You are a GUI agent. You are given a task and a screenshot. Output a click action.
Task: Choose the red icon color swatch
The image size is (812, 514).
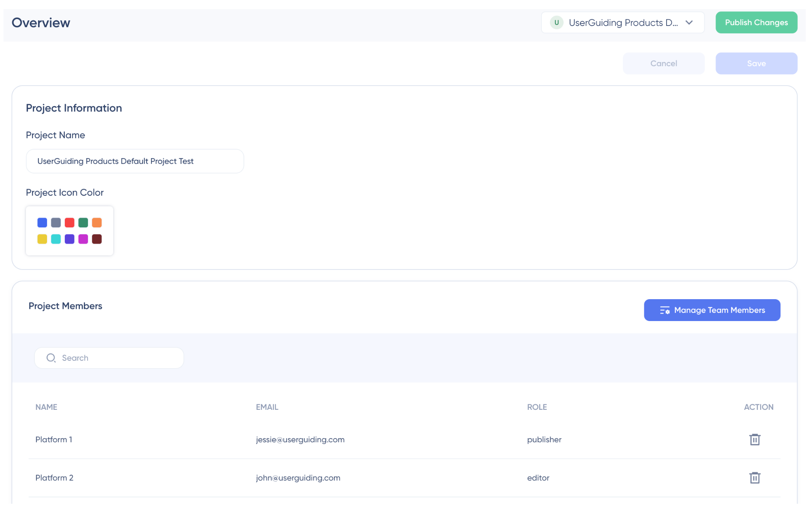tap(70, 223)
